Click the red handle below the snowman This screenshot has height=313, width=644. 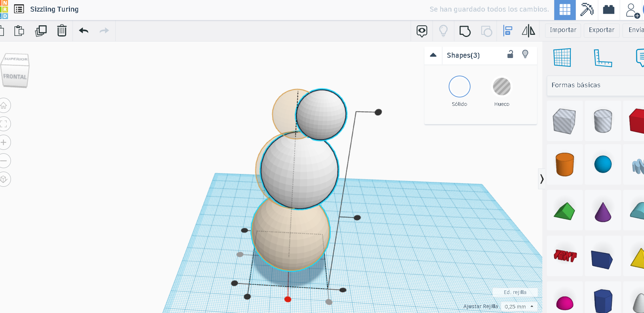click(x=288, y=299)
